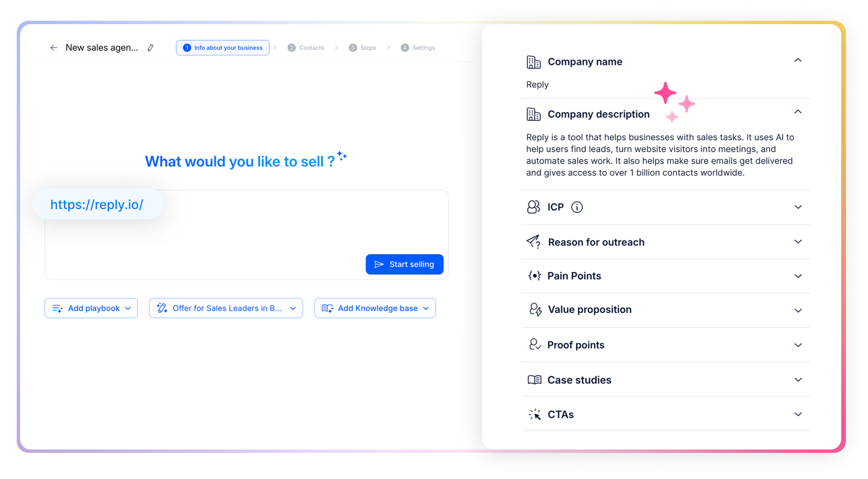Screen dimensions: 868x479
Task: Click the ICP info circle icon
Action: [x=577, y=207]
